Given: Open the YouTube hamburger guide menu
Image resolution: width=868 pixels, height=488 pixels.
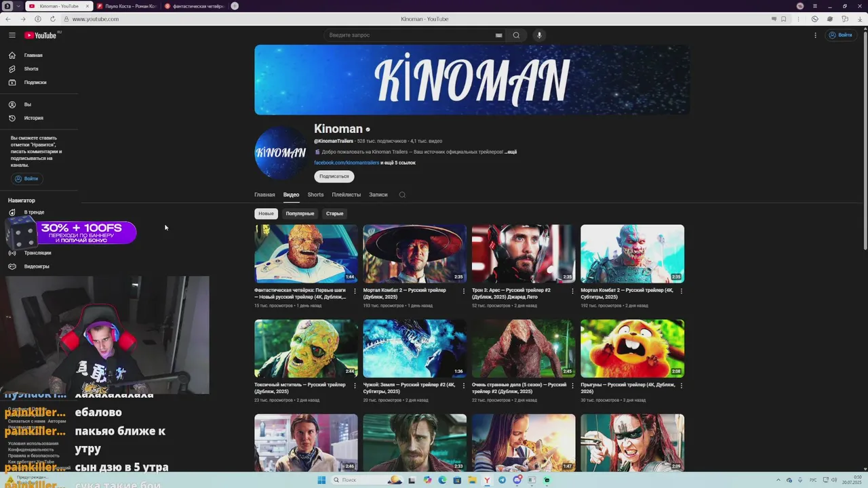Looking at the screenshot, I should [12, 35].
